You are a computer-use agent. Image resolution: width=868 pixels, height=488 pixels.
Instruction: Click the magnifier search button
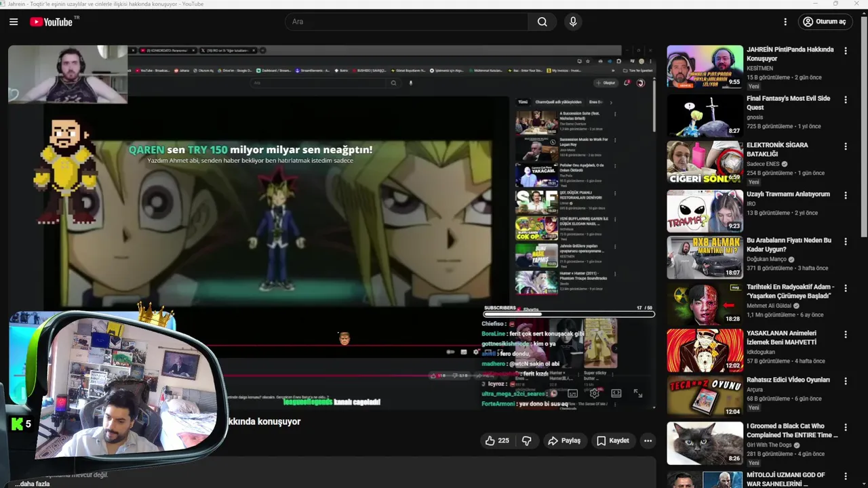[542, 22]
